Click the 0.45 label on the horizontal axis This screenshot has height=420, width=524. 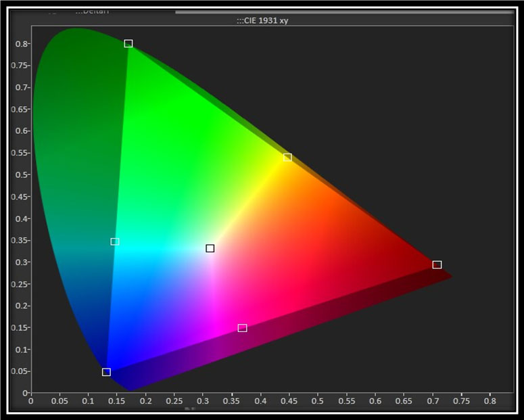289,400
